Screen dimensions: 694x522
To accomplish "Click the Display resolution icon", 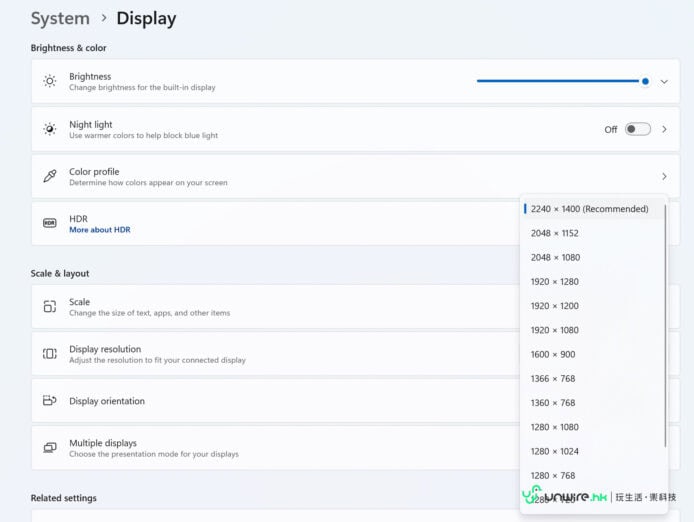I will [x=50, y=354].
